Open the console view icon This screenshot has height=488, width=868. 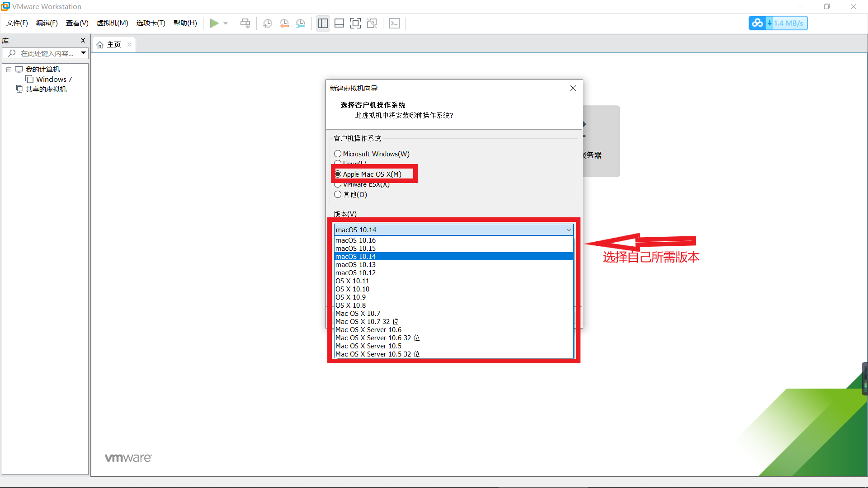394,23
